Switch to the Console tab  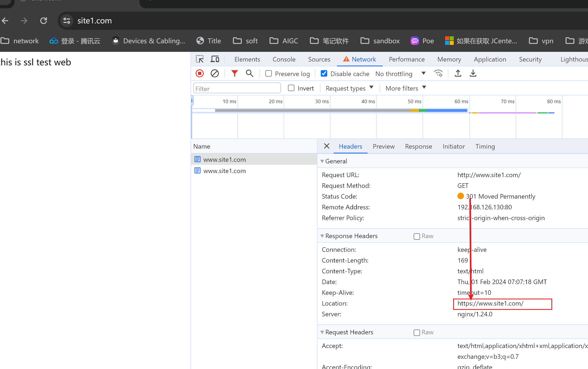click(284, 59)
